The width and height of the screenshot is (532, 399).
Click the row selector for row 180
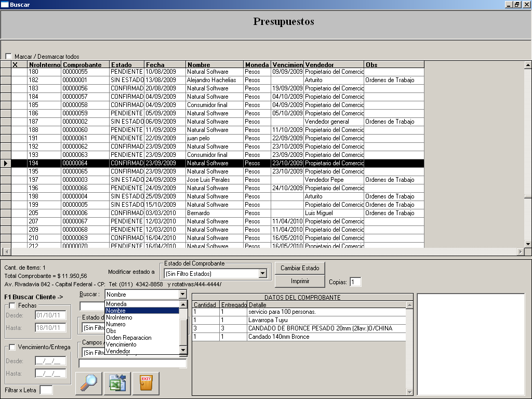[6, 72]
